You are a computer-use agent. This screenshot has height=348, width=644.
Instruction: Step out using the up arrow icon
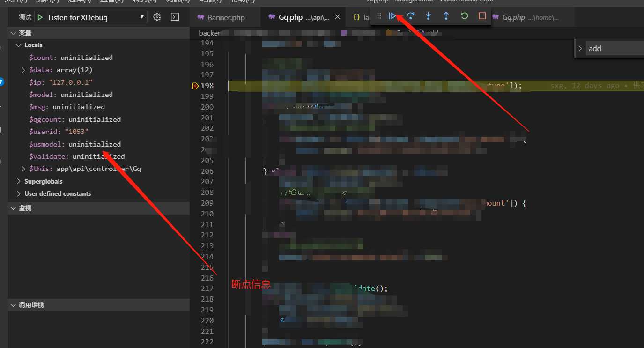446,16
